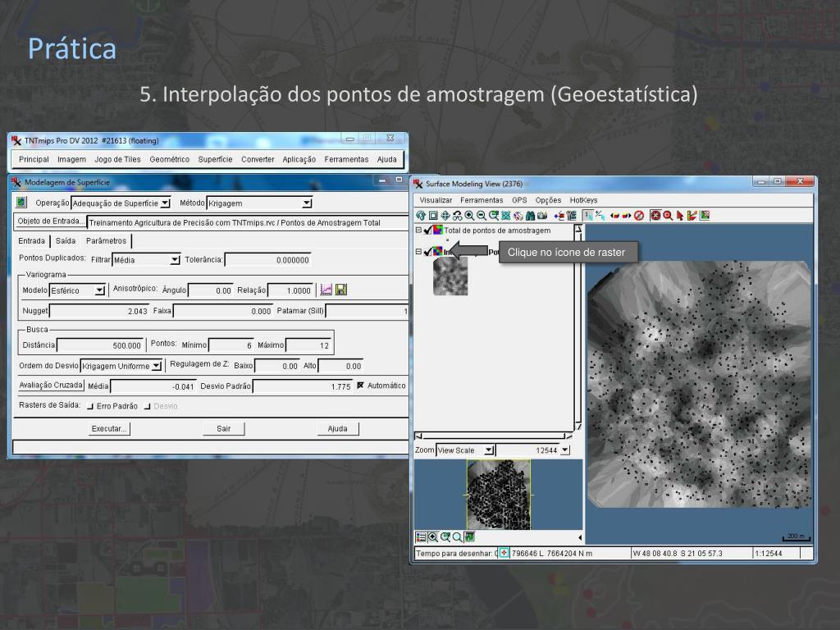Viewport: 840px width, 630px height.
Task: Switch to the Saída tab
Action: pyautogui.click(x=66, y=240)
